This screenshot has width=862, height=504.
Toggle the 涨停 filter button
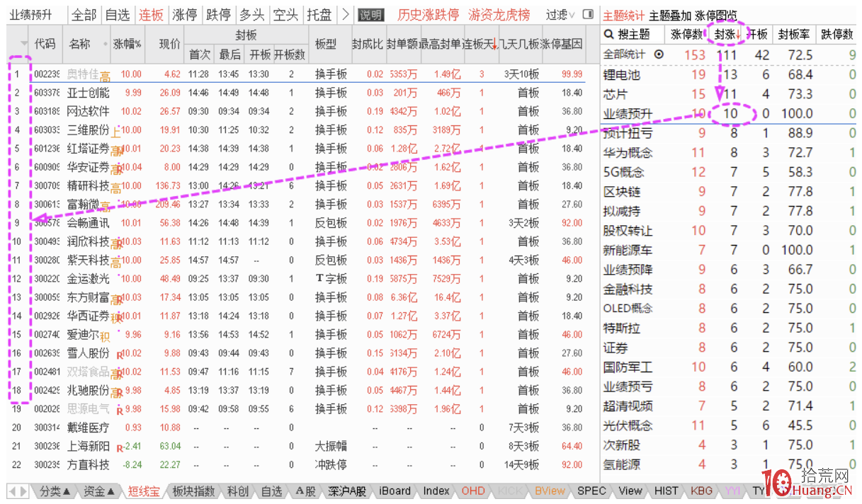click(185, 14)
